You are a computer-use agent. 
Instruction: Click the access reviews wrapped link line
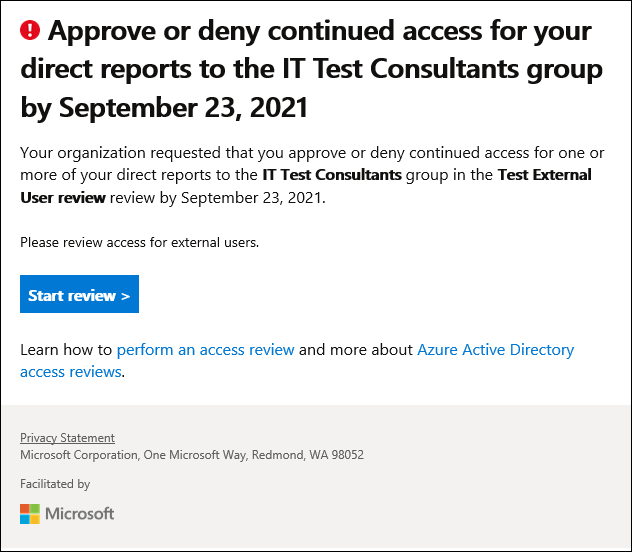71,371
